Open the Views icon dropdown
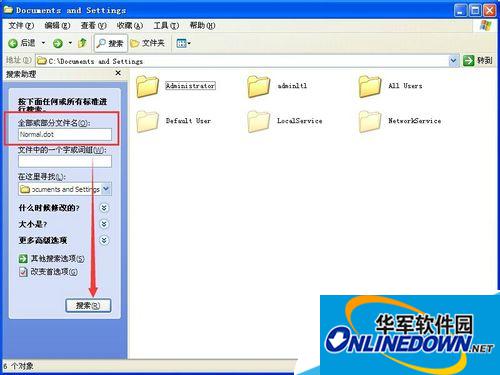This screenshot has height=375, width=500. click(183, 43)
